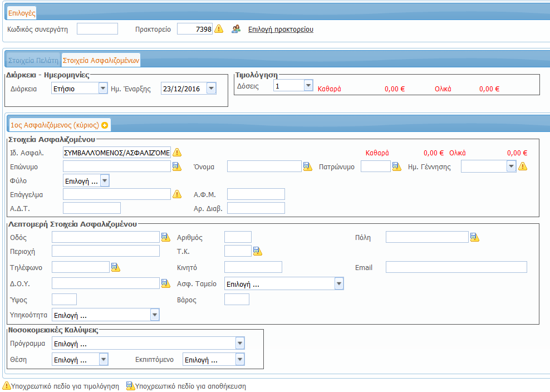The height and width of the screenshot is (392, 550).
Task: Open the Διάρκεια dropdown showing Ετήσιο
Action: coord(103,88)
